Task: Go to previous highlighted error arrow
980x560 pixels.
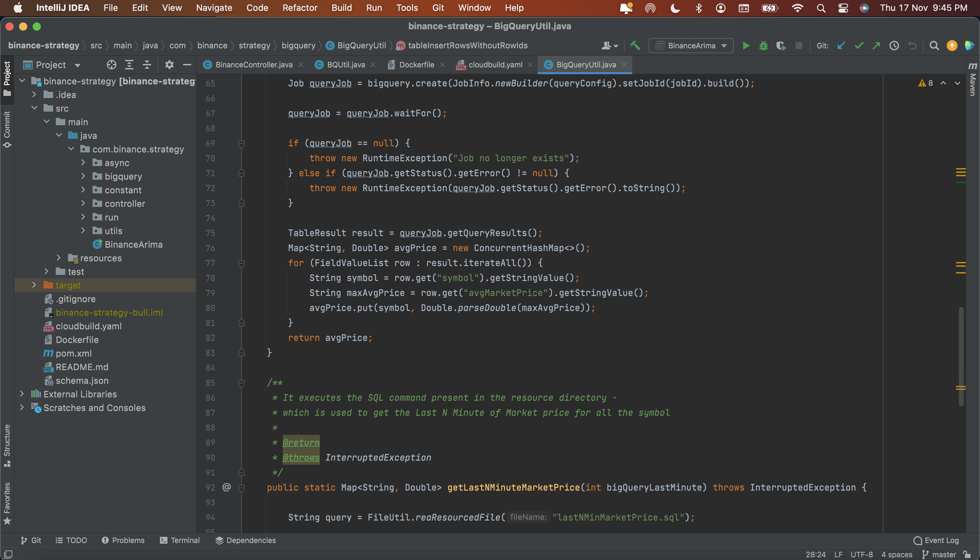Action: click(943, 83)
